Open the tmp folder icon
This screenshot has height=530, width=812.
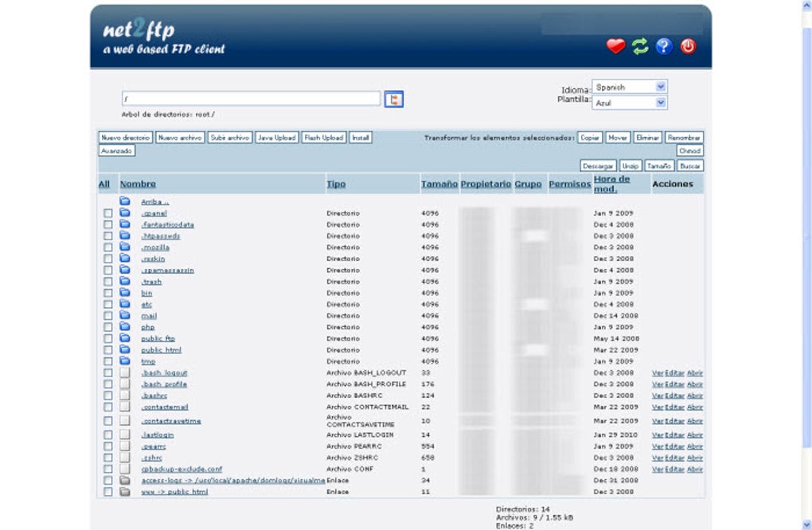(x=124, y=360)
